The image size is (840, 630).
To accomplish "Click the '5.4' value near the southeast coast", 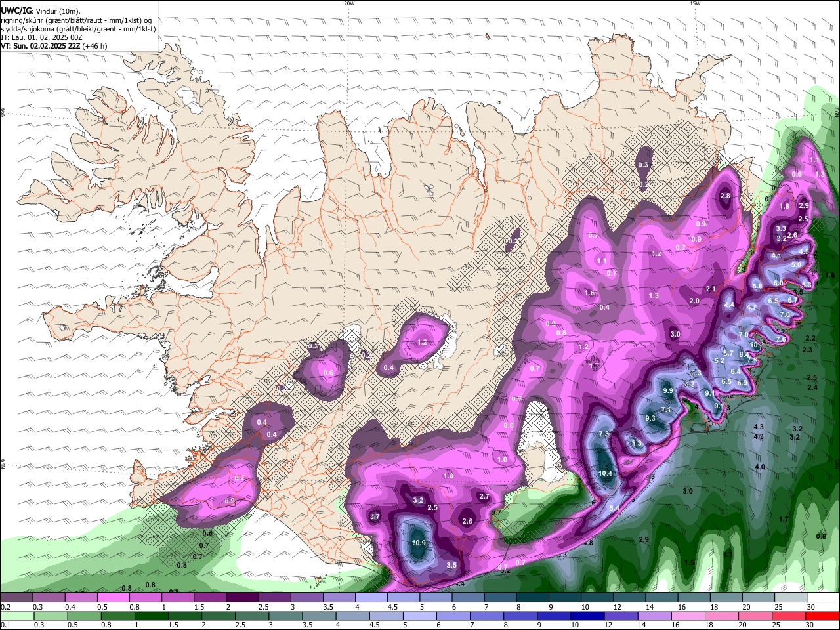I will tap(615, 509).
